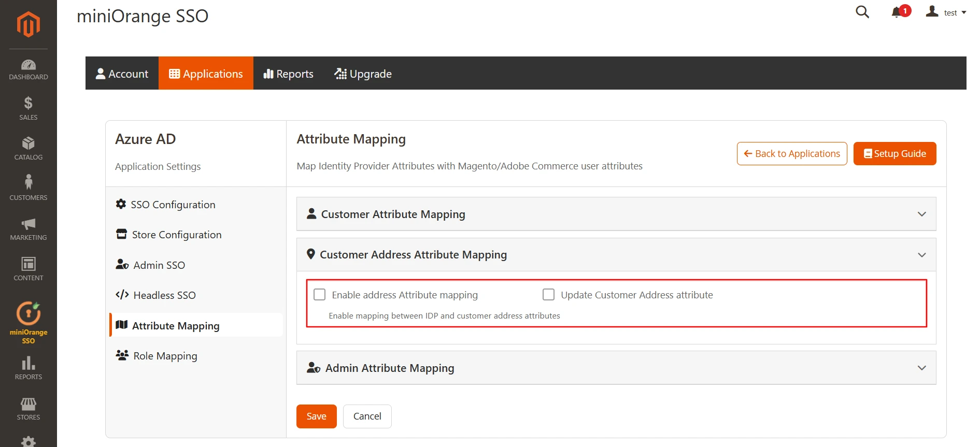Click the Customer Address Attribute Mapping heading text
Screen dimensions: 980x447
click(413, 254)
